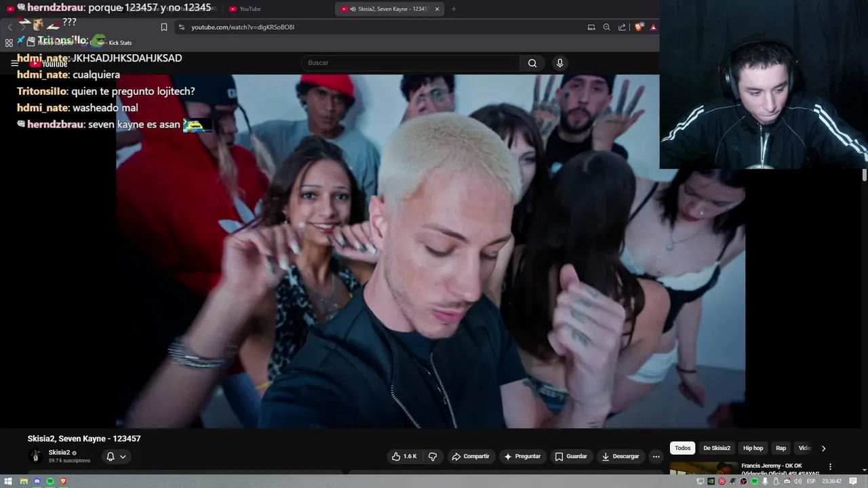The height and width of the screenshot is (488, 868).
Task: Open the clock showing 23:36:42
Action: click(831, 481)
